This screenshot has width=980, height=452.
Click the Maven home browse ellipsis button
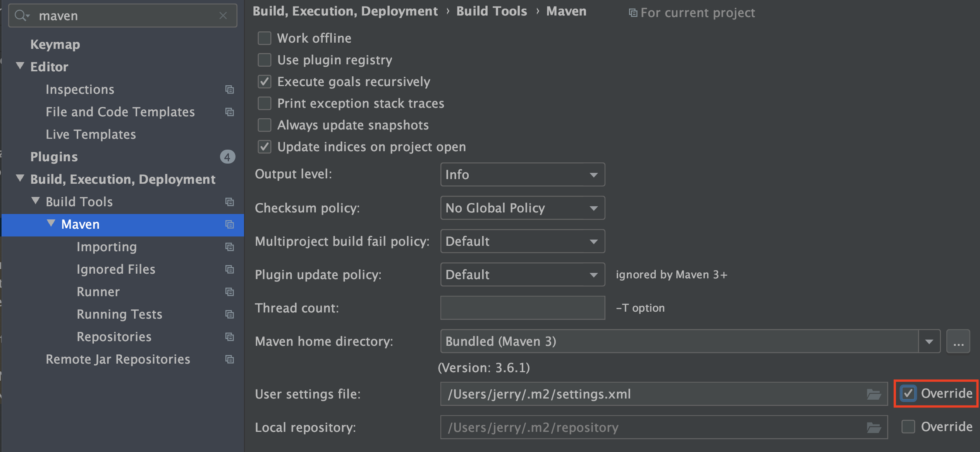(958, 342)
